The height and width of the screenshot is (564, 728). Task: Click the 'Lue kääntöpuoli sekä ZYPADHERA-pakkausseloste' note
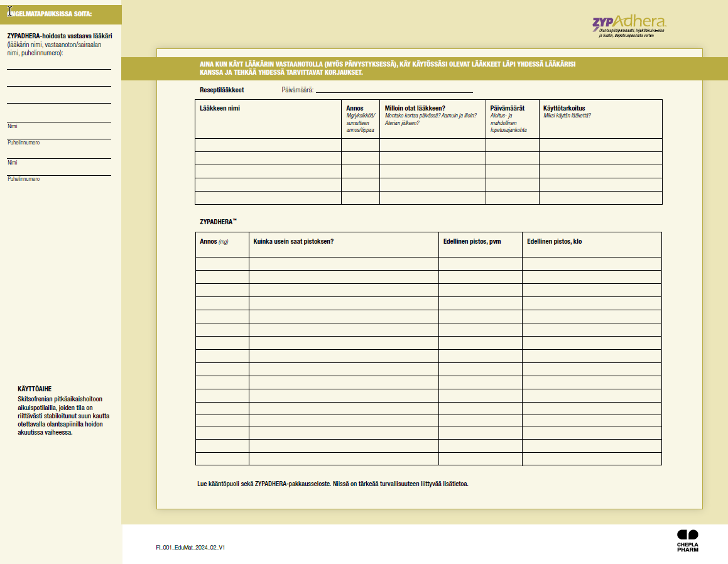tap(333, 484)
